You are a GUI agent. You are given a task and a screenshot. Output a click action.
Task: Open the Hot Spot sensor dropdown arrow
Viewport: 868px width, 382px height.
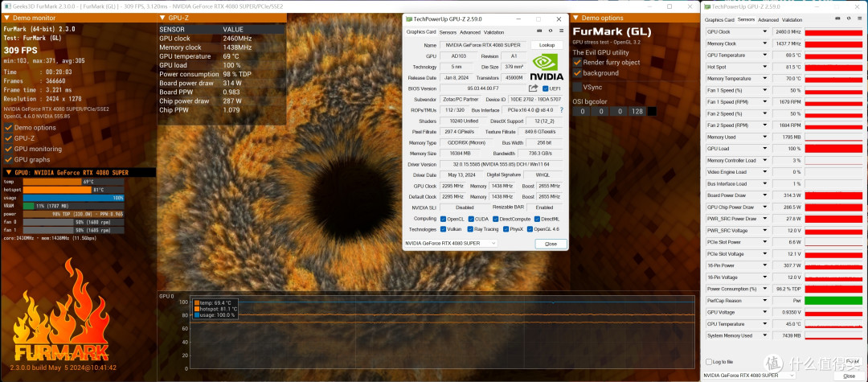764,67
